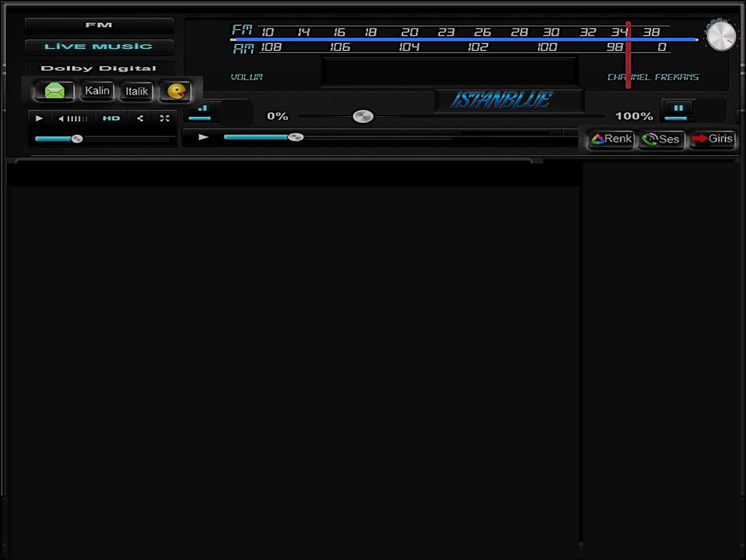Toggle Kalin bold text formatting
The image size is (746, 560).
[97, 91]
